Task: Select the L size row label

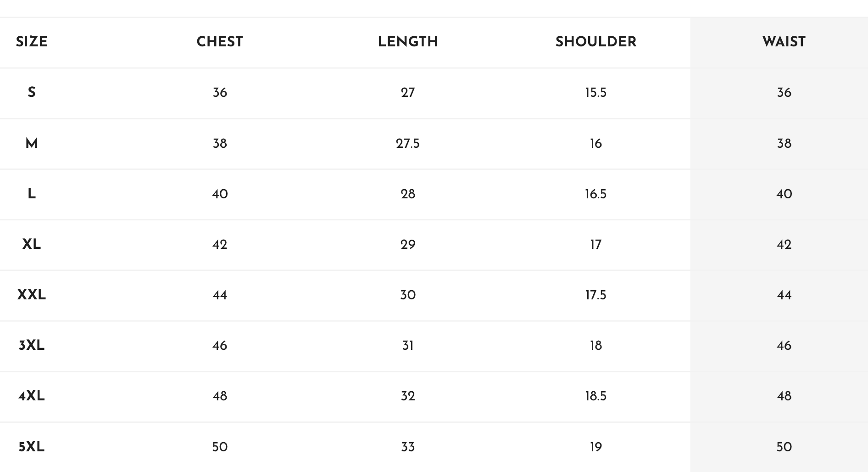Action: point(32,194)
